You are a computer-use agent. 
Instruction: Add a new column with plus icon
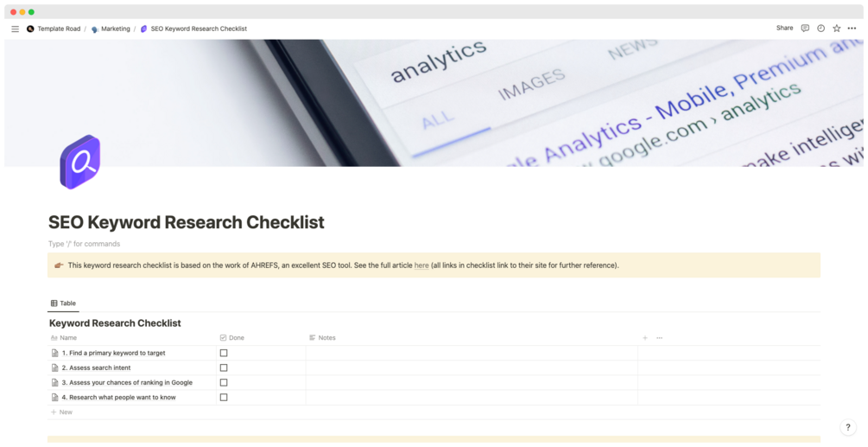click(x=644, y=338)
